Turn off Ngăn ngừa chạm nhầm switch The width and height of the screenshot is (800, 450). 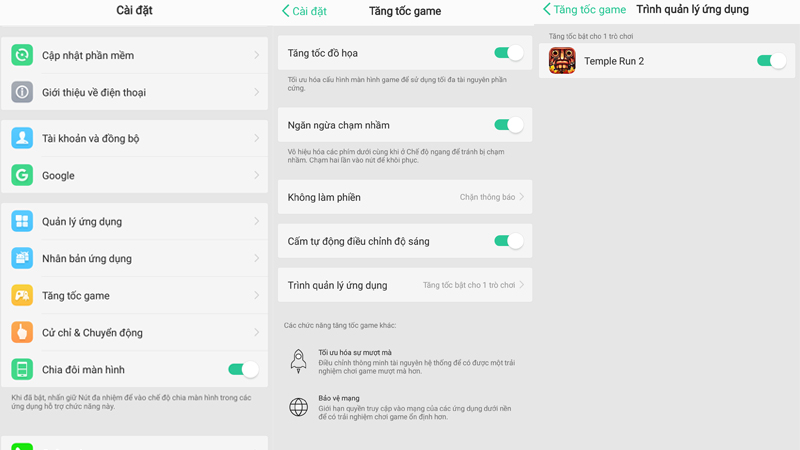tap(509, 125)
